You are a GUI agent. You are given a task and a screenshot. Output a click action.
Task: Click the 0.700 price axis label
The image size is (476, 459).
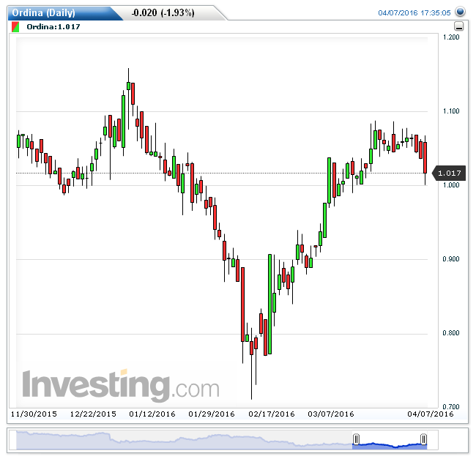(x=451, y=406)
